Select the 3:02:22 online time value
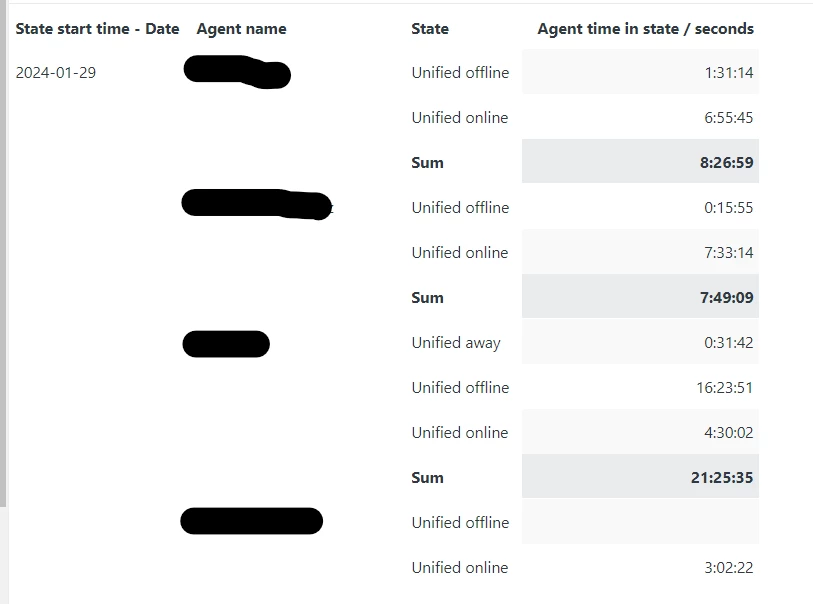This screenshot has height=604, width=813. pyautogui.click(x=728, y=568)
